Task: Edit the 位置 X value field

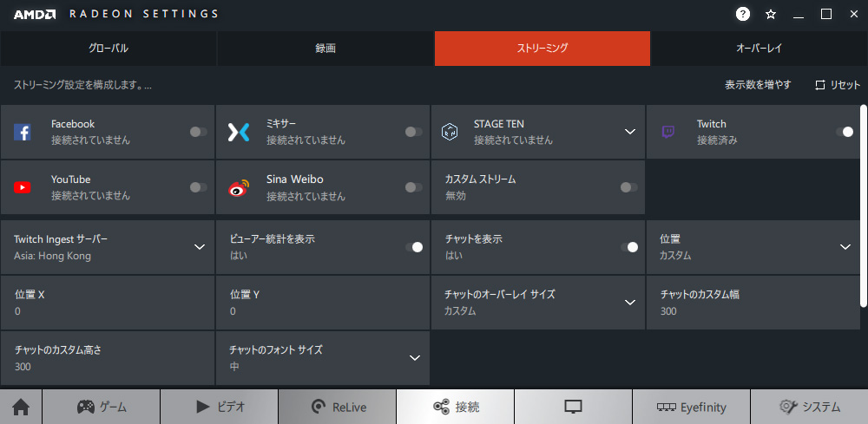Action: [108, 303]
